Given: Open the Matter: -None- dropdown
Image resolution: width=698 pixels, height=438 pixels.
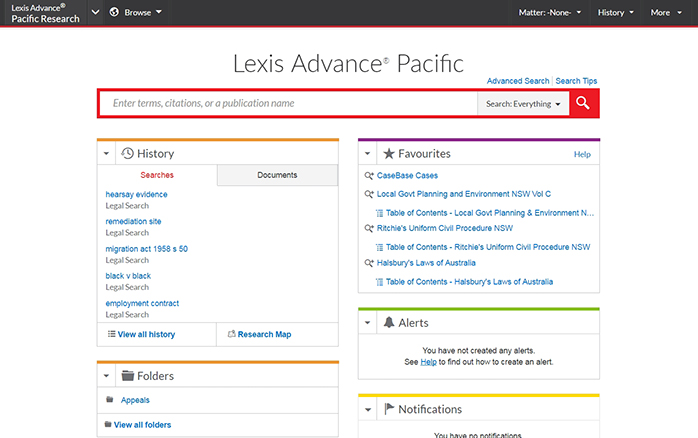Looking at the screenshot, I should point(550,12).
